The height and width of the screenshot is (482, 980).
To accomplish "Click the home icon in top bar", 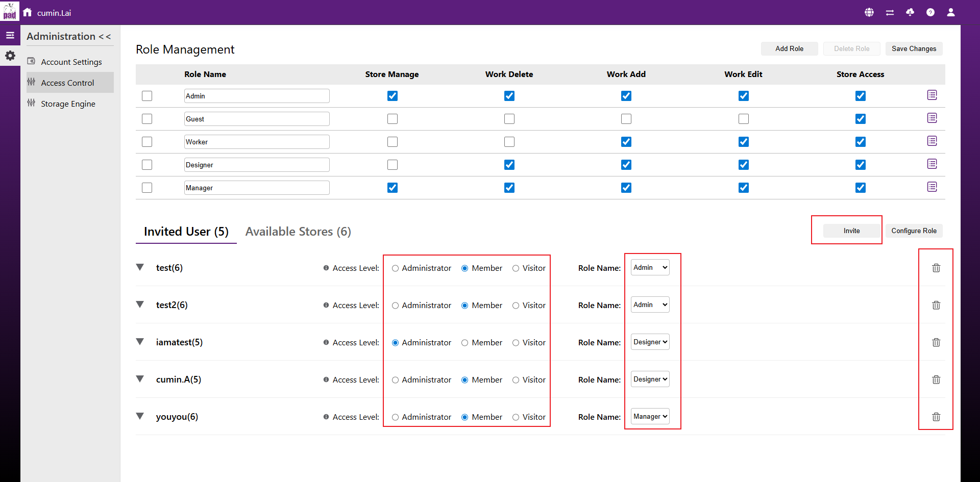I will point(28,12).
